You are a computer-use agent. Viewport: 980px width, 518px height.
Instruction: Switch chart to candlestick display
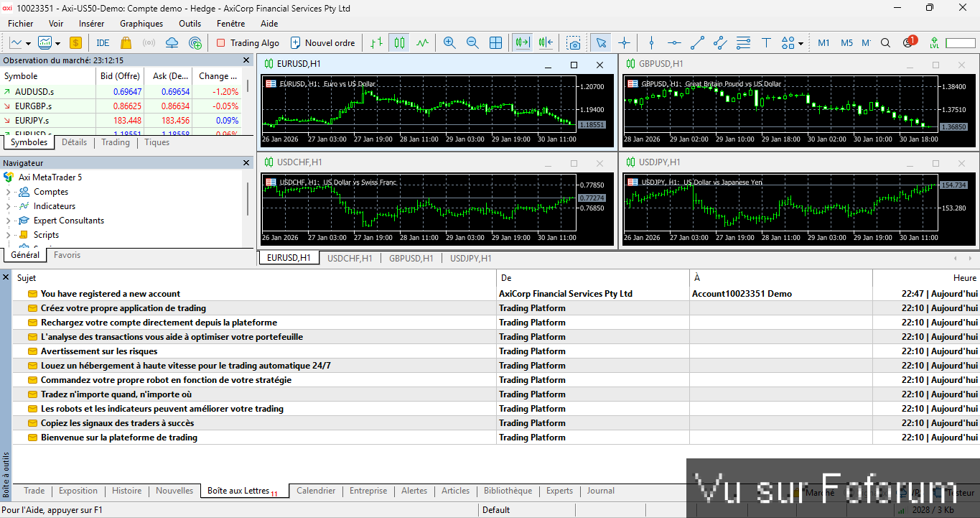(399, 43)
